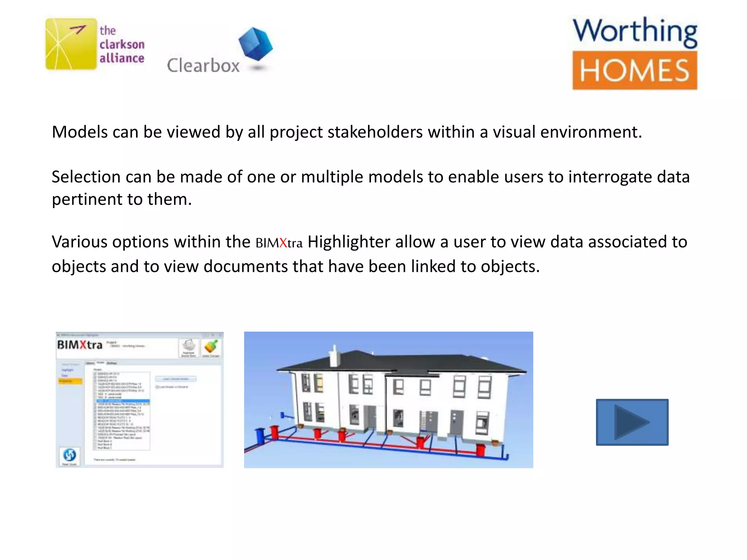Click the Clearbox blue cube logo
Image resolution: width=747 pixels, height=560 pixels.
255,44
